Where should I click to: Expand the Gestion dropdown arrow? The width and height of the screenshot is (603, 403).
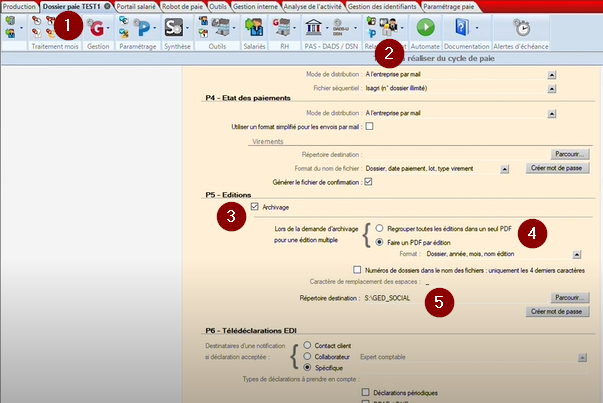click(x=108, y=28)
